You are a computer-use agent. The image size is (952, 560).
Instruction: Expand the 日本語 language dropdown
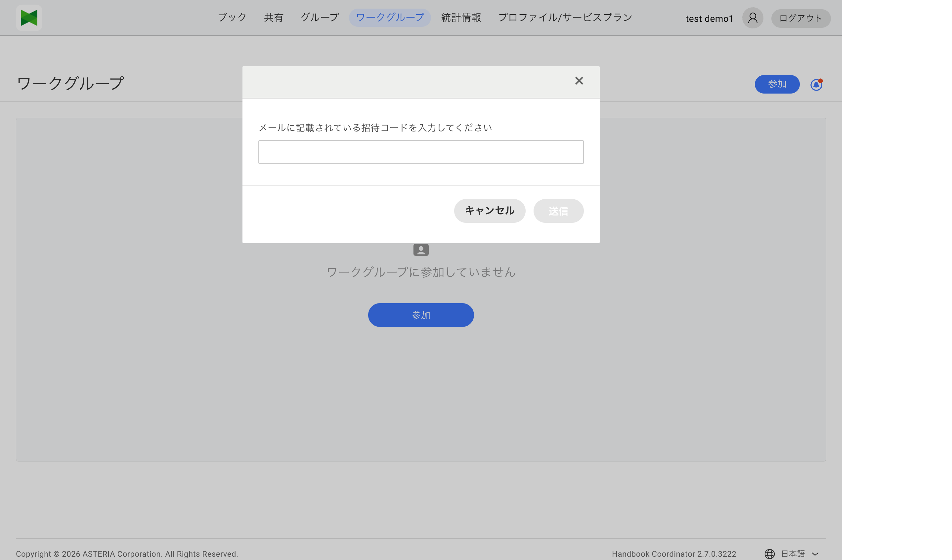click(800, 554)
